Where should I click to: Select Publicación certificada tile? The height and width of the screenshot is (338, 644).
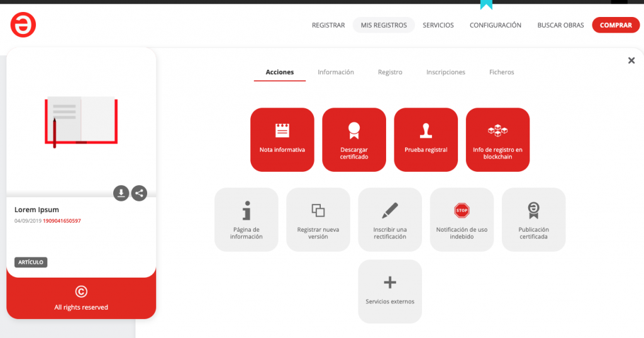tap(533, 219)
